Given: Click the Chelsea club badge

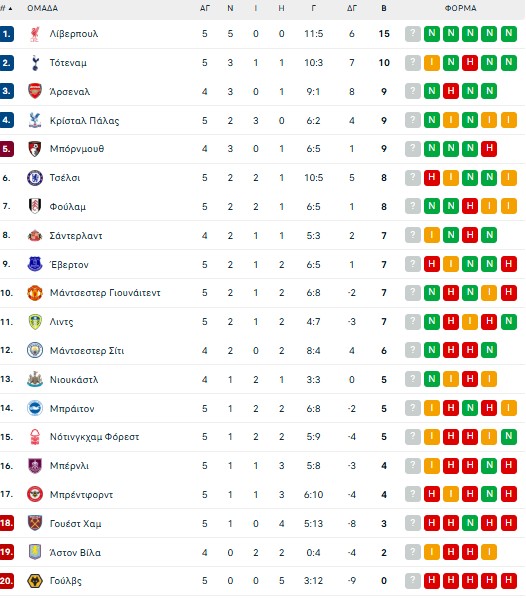Looking at the screenshot, I should click(x=35, y=178).
